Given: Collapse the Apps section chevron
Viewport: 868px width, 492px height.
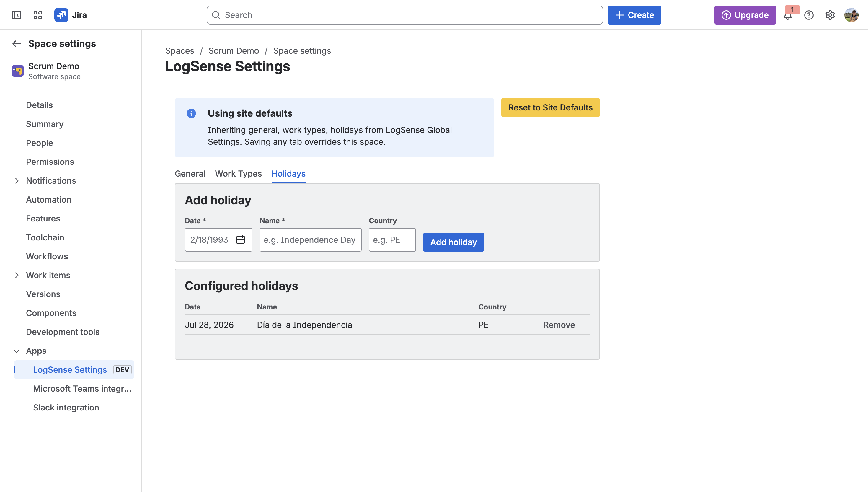Looking at the screenshot, I should pyautogui.click(x=17, y=351).
